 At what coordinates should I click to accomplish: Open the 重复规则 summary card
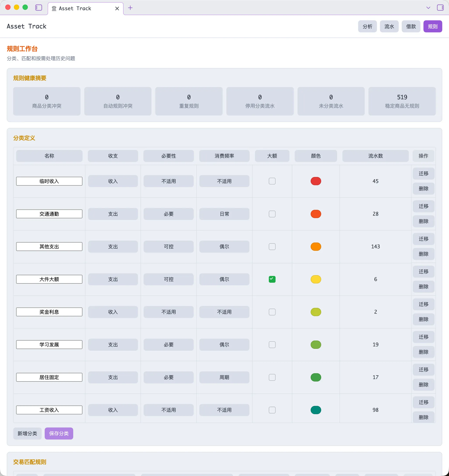point(189,101)
